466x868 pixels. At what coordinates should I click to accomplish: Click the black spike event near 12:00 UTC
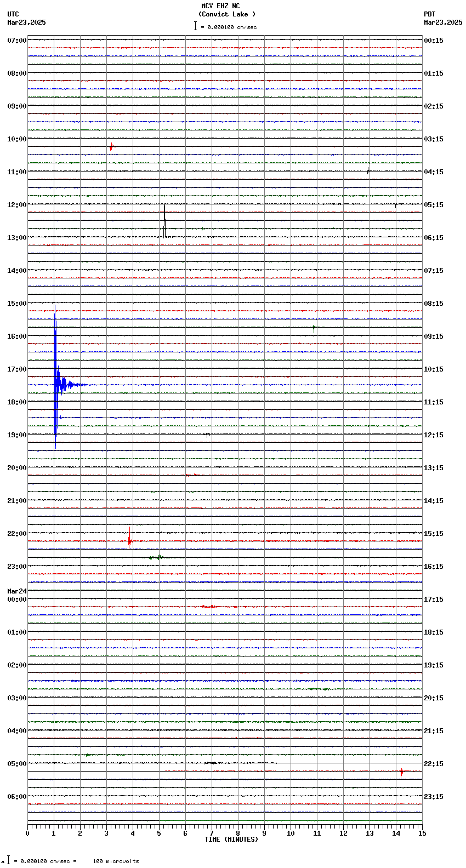coord(164,220)
